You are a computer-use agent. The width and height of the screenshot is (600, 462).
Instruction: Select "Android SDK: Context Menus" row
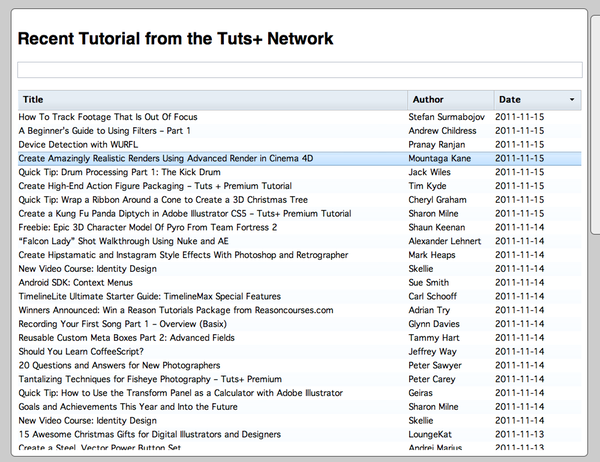coord(300,282)
